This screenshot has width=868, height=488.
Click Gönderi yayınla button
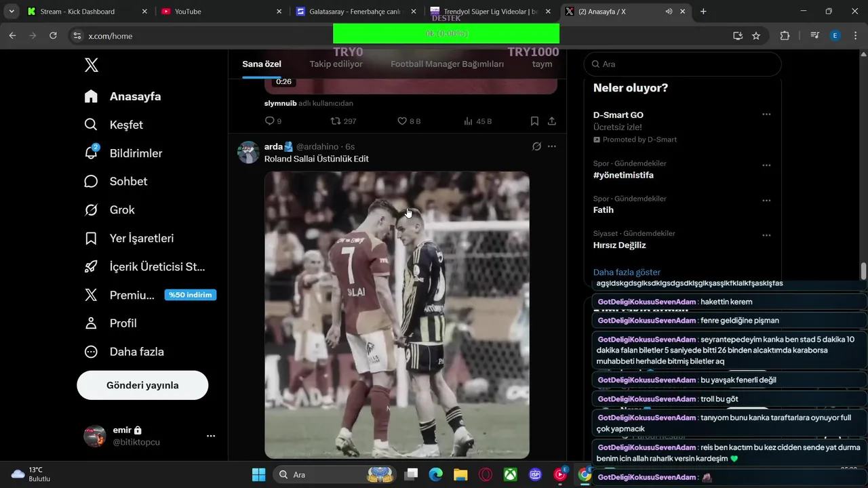142,385
